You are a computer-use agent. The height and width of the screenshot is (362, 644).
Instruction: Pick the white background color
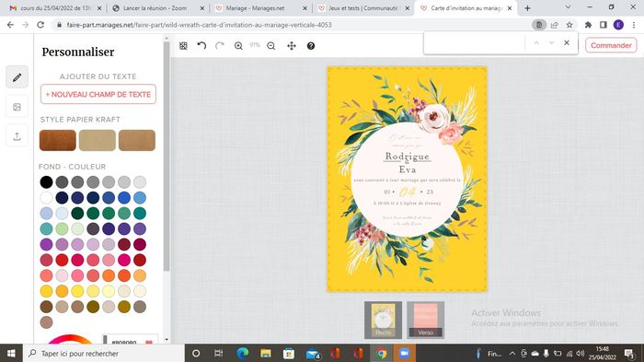coord(46,197)
